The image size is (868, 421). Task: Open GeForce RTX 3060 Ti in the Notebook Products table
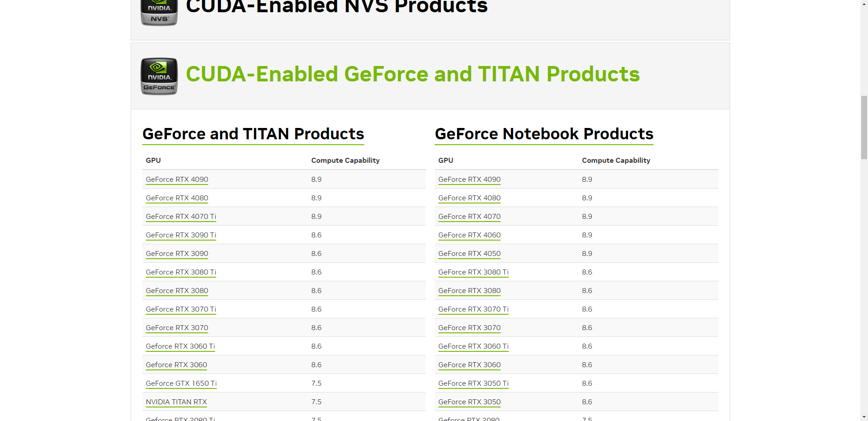[x=473, y=346]
